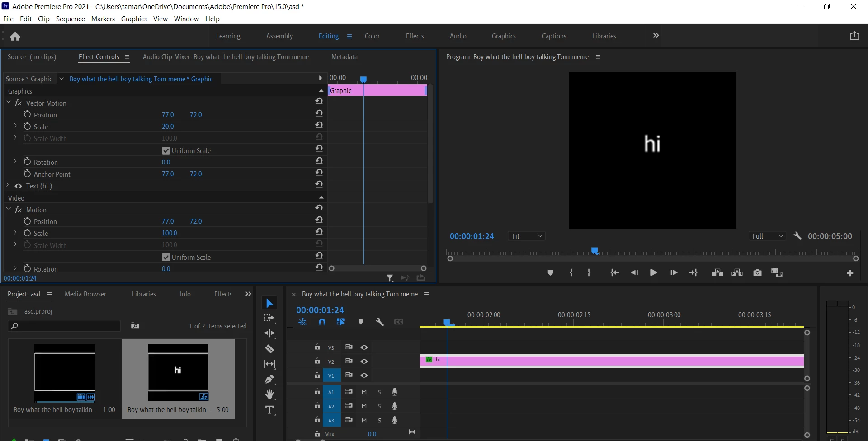This screenshot has height=441, width=868.
Task: Open the Metadata tab
Action: [x=344, y=57]
